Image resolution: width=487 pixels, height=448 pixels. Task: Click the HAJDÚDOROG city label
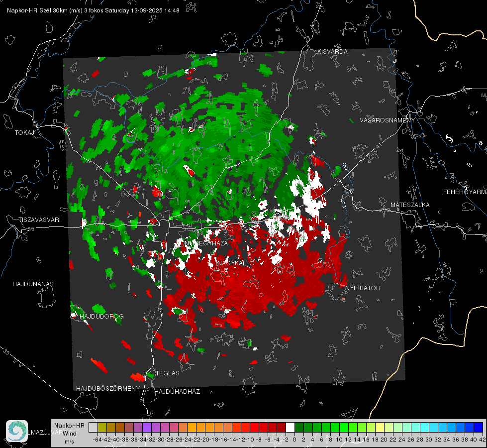coord(101,316)
